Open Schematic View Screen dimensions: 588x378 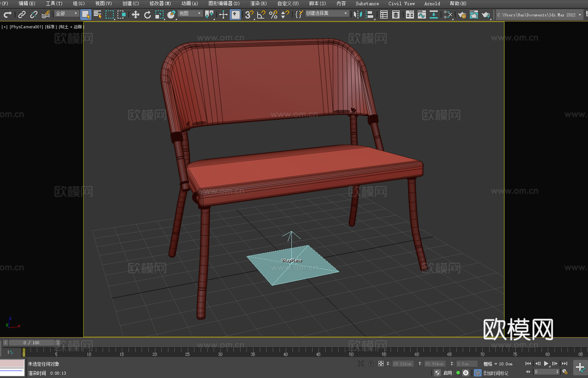pos(434,14)
